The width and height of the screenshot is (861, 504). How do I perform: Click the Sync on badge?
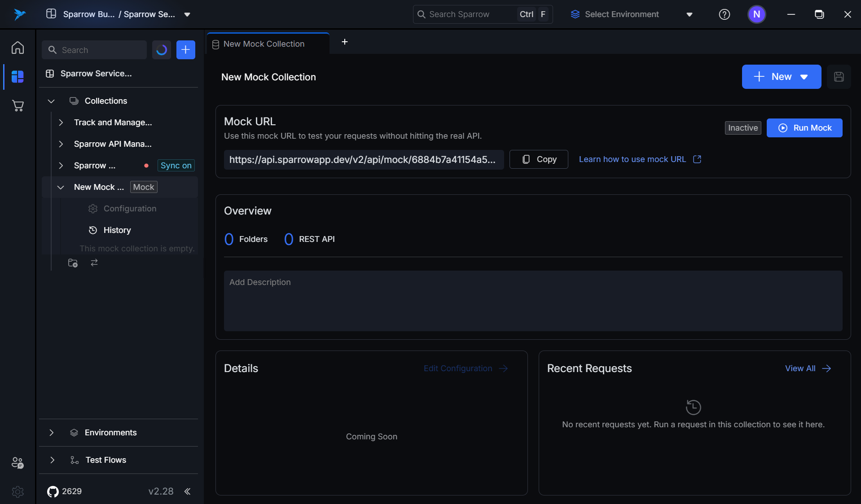pos(176,166)
